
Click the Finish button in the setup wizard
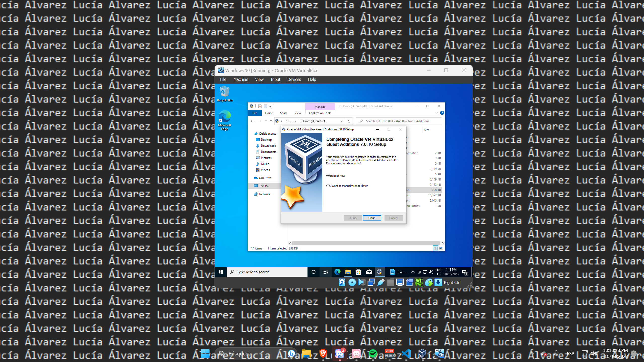[372, 218]
